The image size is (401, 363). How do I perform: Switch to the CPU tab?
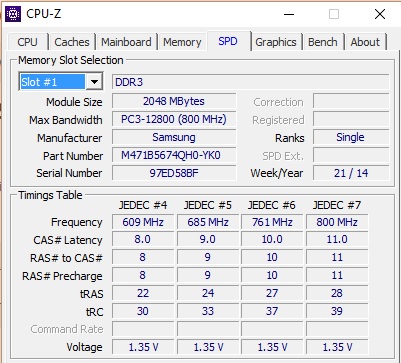(27, 42)
